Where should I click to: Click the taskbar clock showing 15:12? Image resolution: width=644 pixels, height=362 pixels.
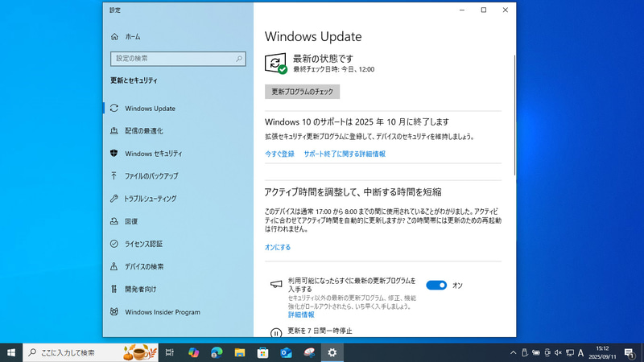point(602,352)
